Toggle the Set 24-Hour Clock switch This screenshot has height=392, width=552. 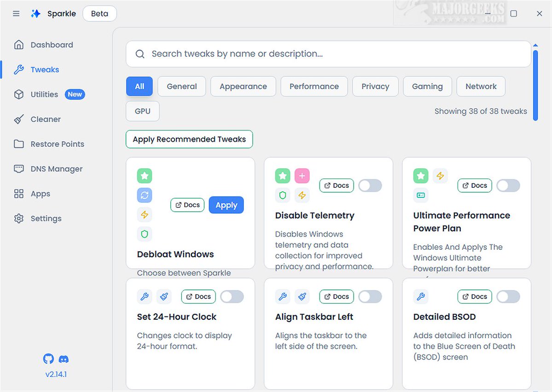[232, 297]
